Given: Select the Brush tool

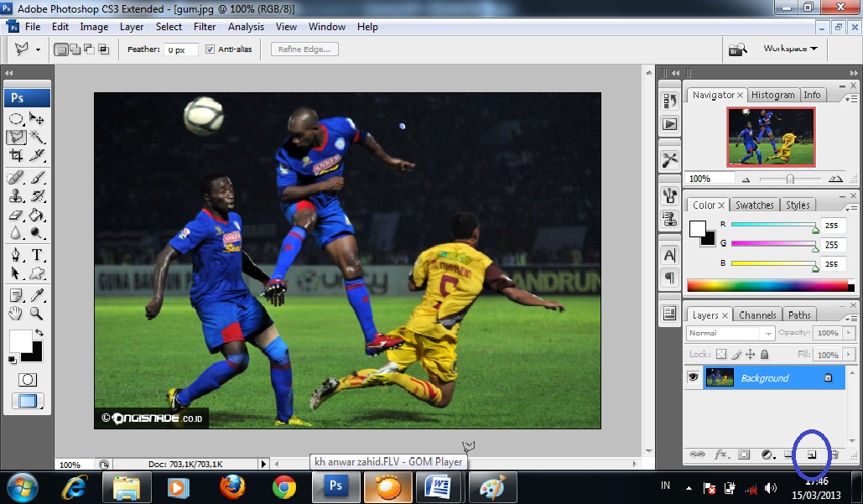Looking at the screenshot, I should click(37, 177).
